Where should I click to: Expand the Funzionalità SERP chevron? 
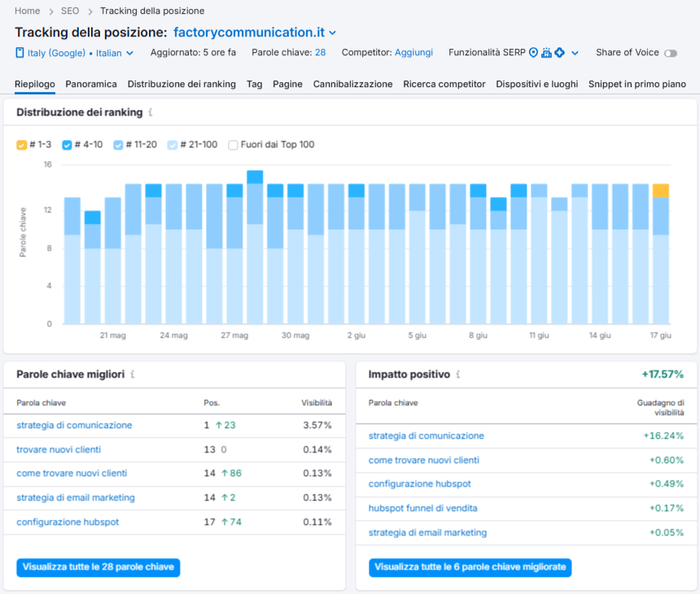click(575, 53)
